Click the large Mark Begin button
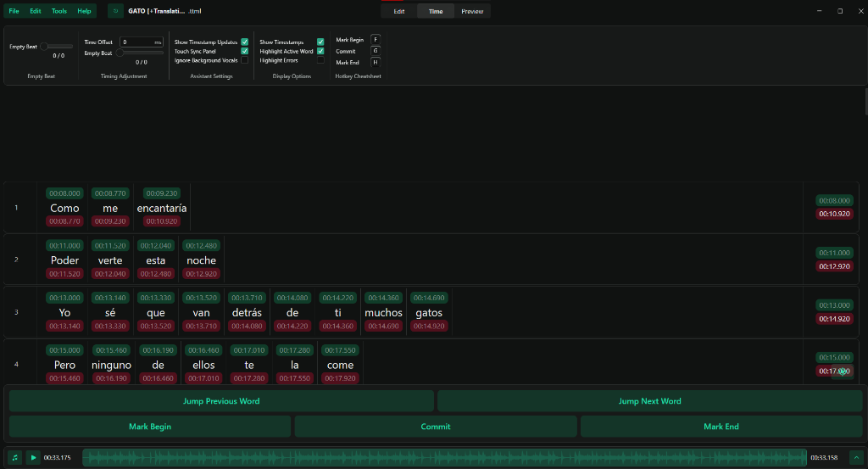This screenshot has height=469, width=868. (150, 427)
